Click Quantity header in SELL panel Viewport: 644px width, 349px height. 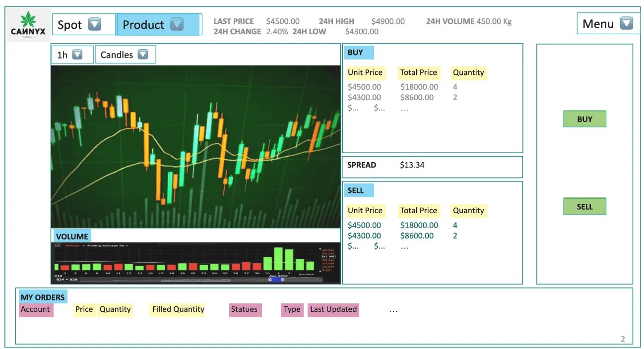[468, 211]
